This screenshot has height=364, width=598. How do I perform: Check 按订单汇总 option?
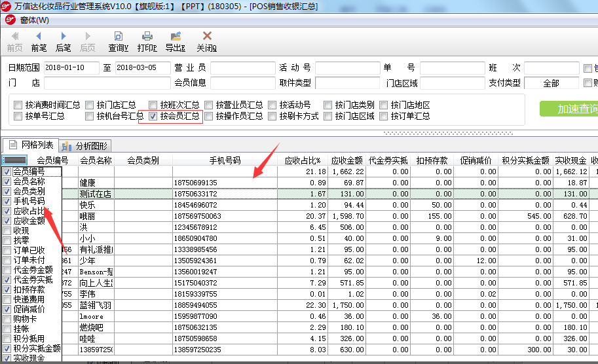click(383, 117)
